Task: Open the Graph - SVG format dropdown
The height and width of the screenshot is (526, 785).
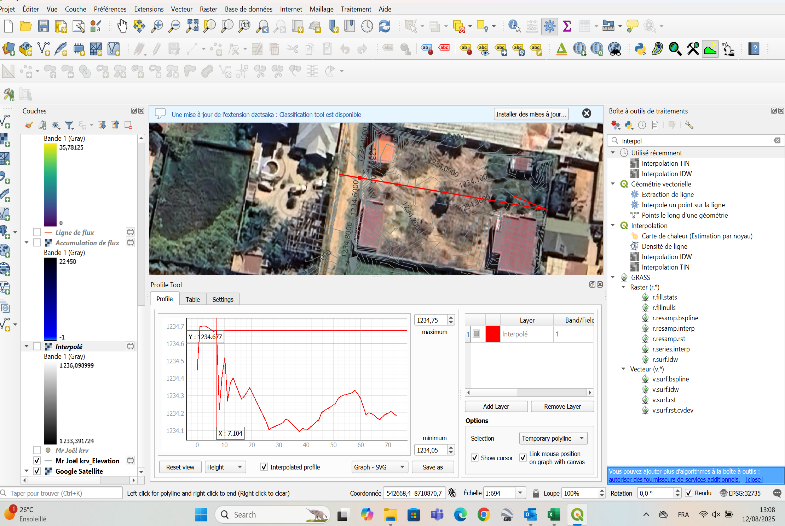Action: (x=379, y=467)
